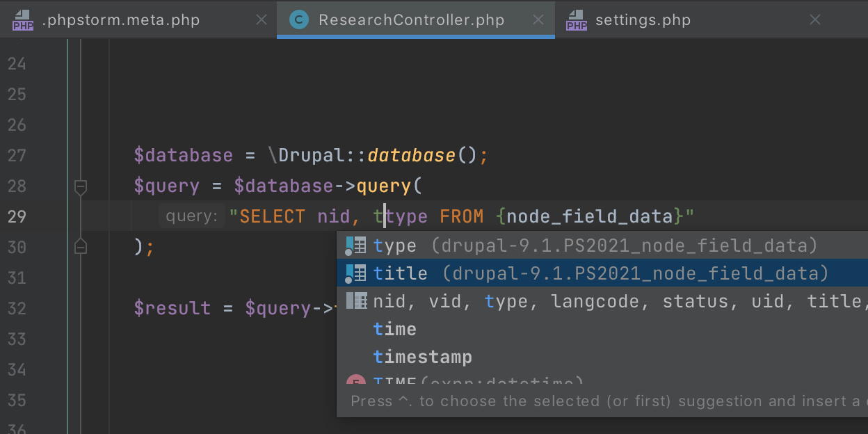
Task: Click the $query variable on line 28
Action: 167,186
